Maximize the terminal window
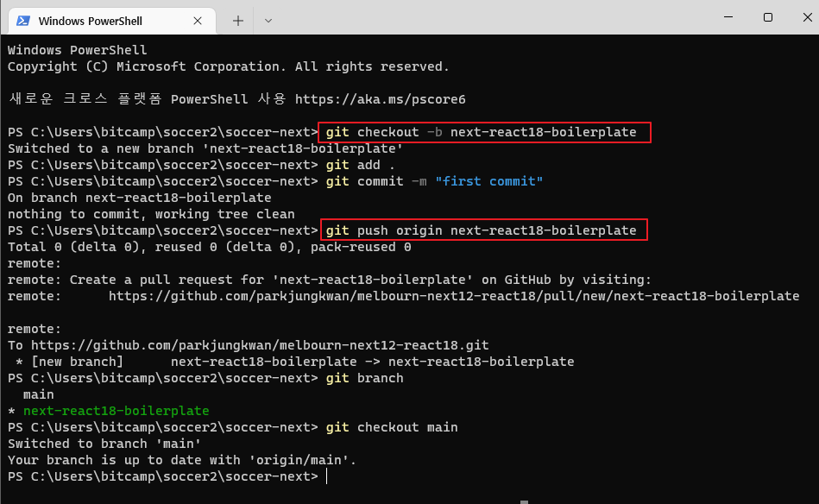The image size is (819, 504). pos(768,17)
